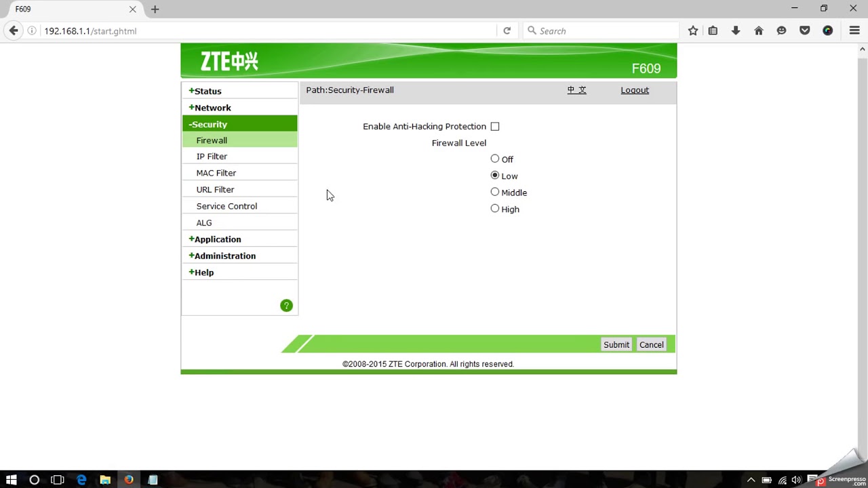Select the Low firewall level

(495, 176)
